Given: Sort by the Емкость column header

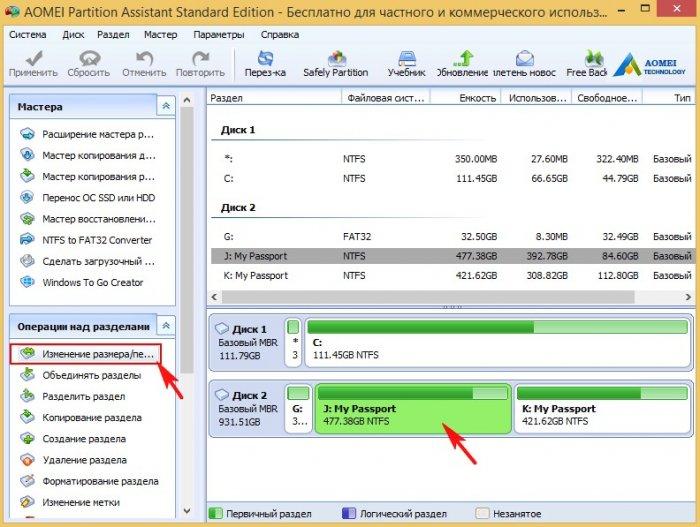Looking at the screenshot, I should tap(466, 98).
